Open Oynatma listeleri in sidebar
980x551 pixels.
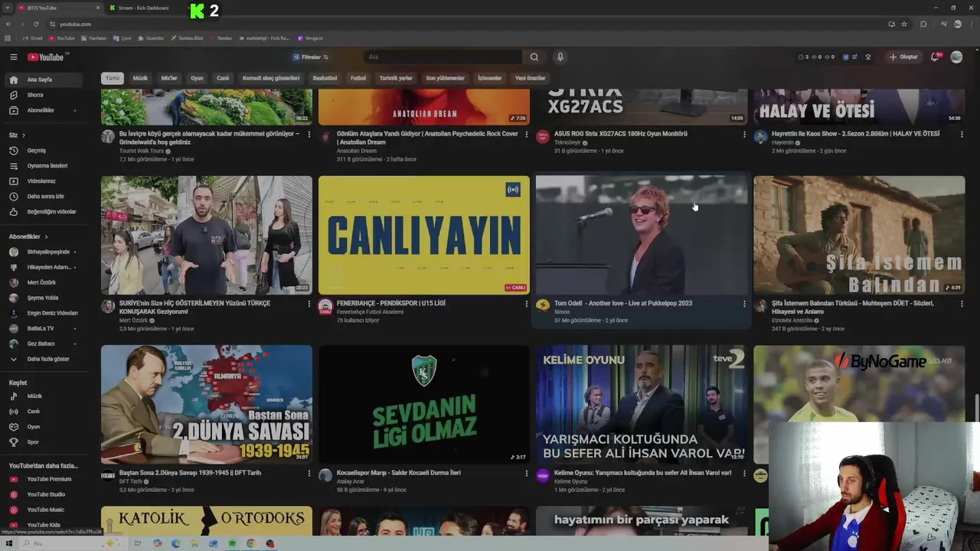(46, 166)
